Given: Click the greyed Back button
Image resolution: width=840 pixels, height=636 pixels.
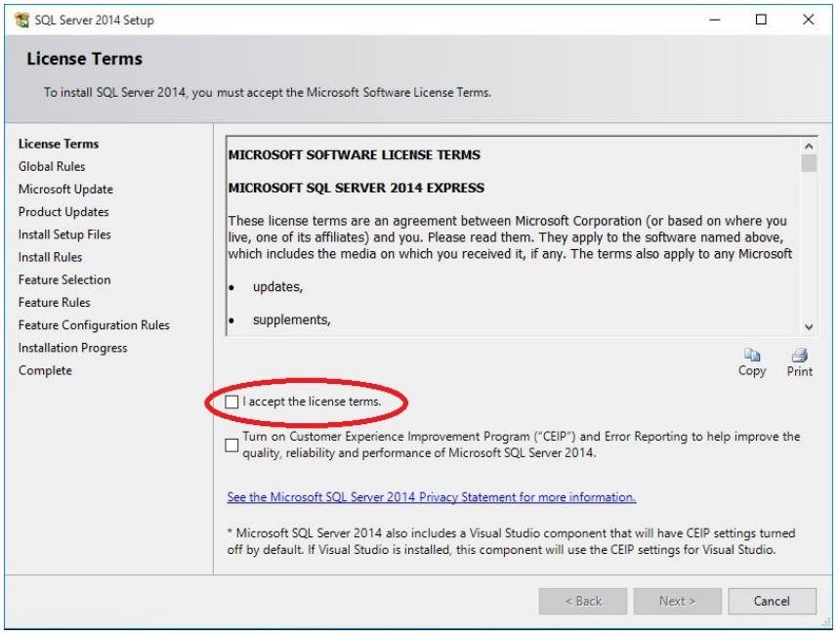Looking at the screenshot, I should click(583, 601).
